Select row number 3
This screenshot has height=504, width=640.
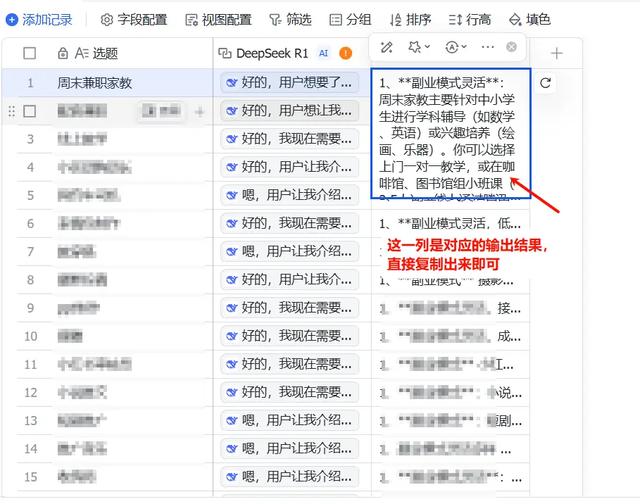click(30, 140)
